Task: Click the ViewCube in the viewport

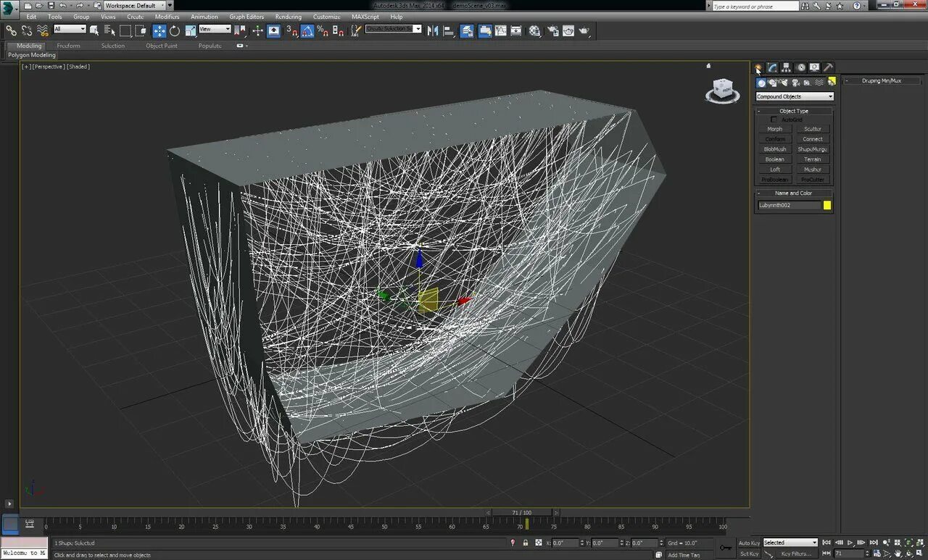Action: pos(722,91)
